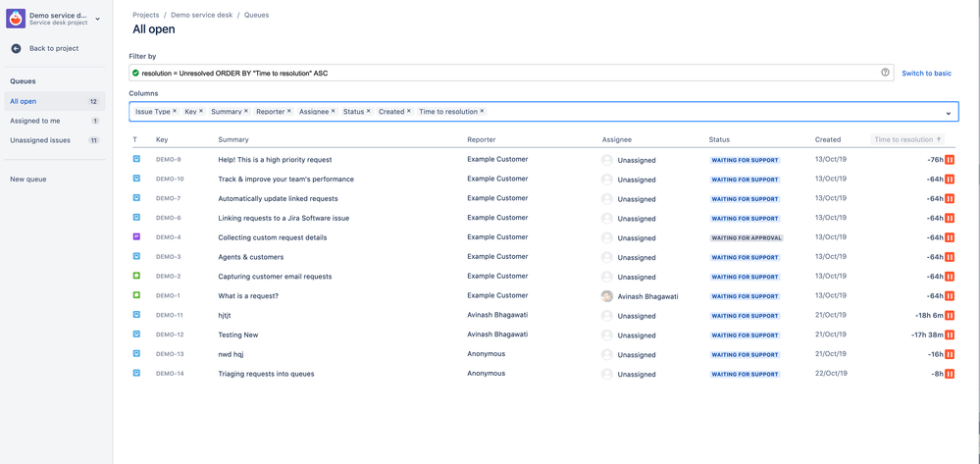The image size is (980, 464).
Task: Click reporter Avinash Bhagawati on DEMO-11
Action: (x=497, y=315)
